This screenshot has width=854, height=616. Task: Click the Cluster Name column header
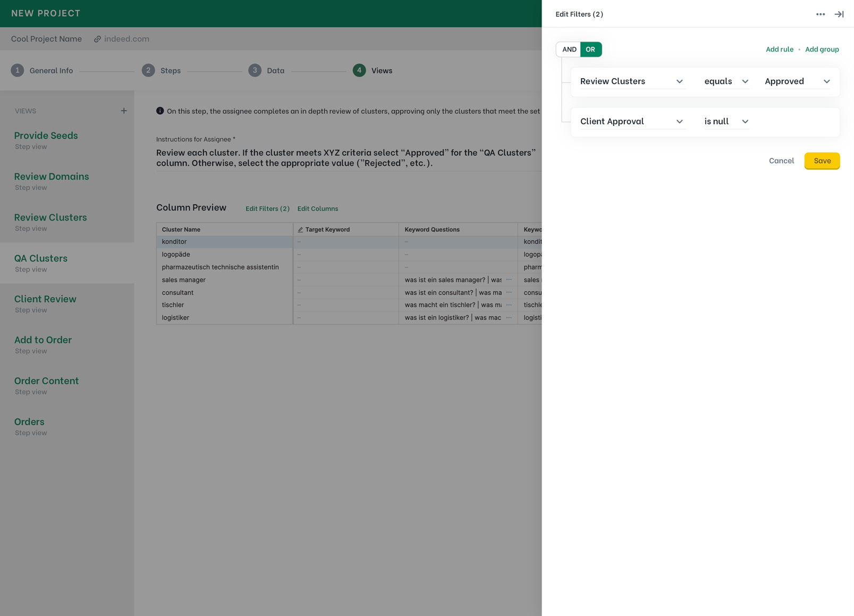[x=224, y=230]
